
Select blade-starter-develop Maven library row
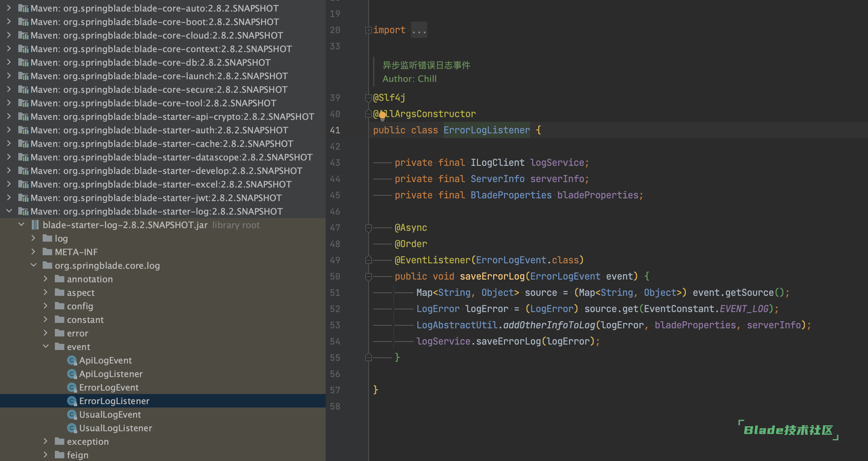pyautogui.click(x=163, y=171)
